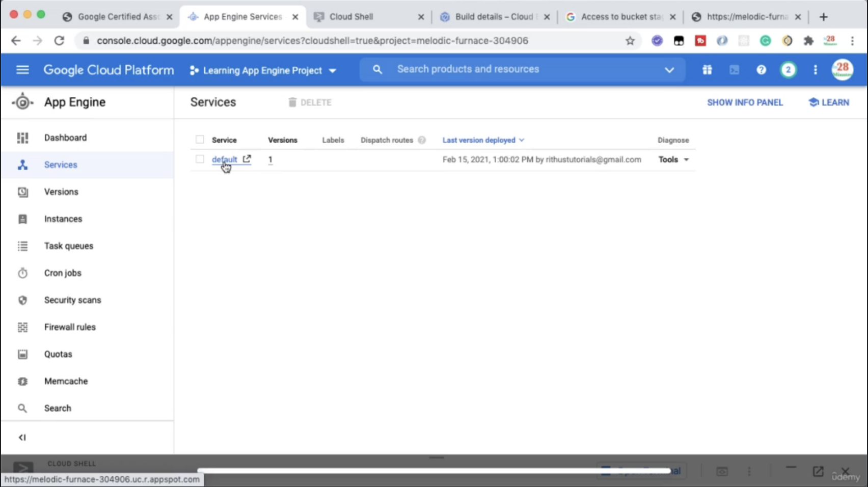Click the Labels column header
The height and width of the screenshot is (487, 868).
[x=333, y=140]
